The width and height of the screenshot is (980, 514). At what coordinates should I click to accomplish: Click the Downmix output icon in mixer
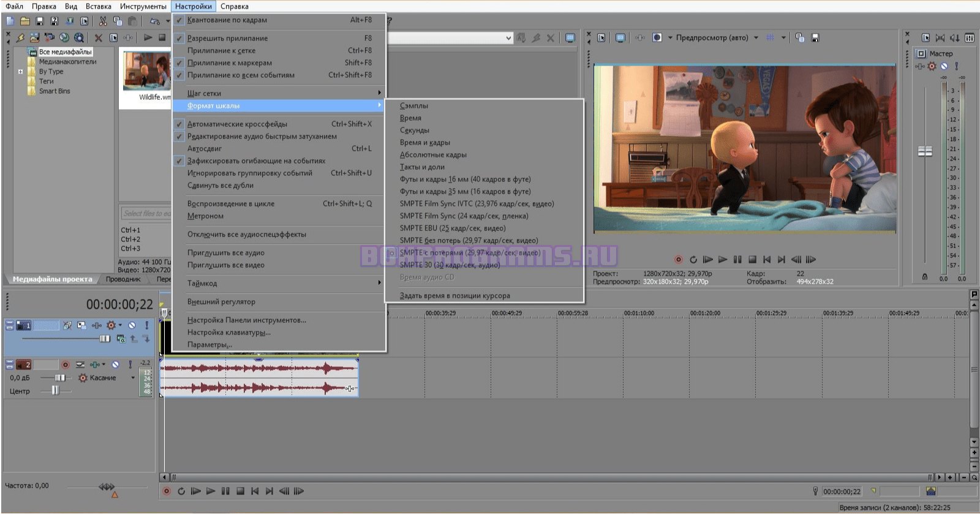click(x=940, y=38)
